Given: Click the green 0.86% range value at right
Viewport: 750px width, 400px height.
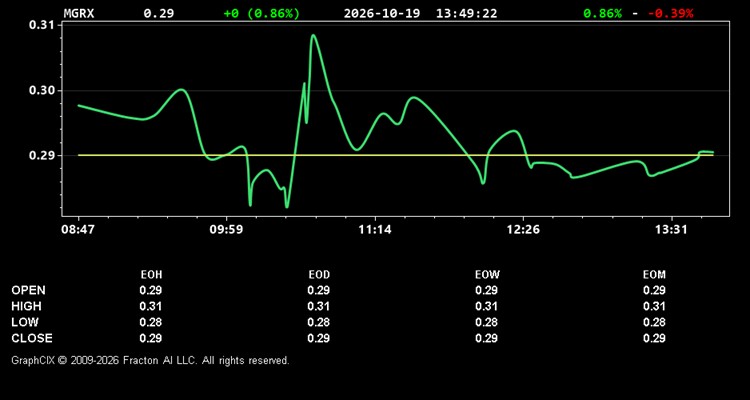Looking at the screenshot, I should pyautogui.click(x=603, y=13).
